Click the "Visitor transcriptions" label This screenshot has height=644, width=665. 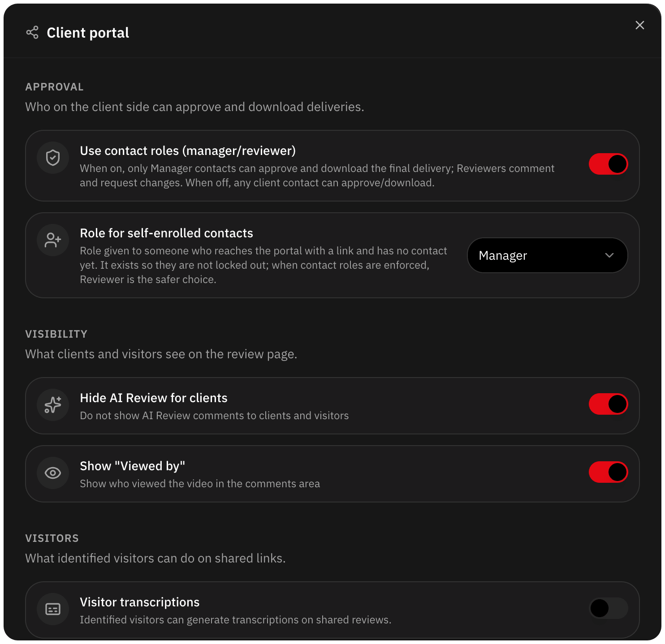click(x=140, y=602)
